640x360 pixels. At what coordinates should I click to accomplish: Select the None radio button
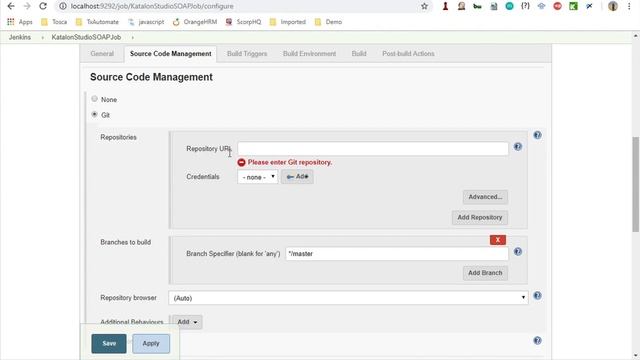[94, 99]
